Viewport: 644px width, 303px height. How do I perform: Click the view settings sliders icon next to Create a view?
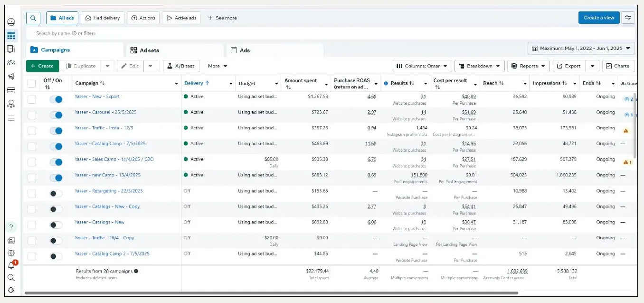628,18
